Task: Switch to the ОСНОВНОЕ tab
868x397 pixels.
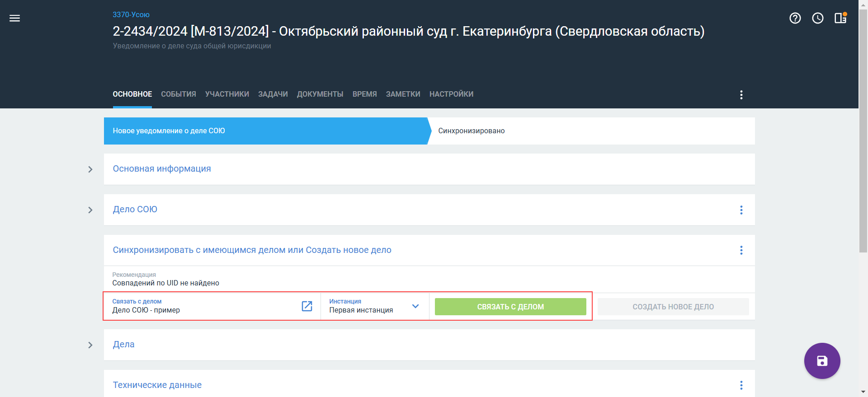Action: point(132,94)
